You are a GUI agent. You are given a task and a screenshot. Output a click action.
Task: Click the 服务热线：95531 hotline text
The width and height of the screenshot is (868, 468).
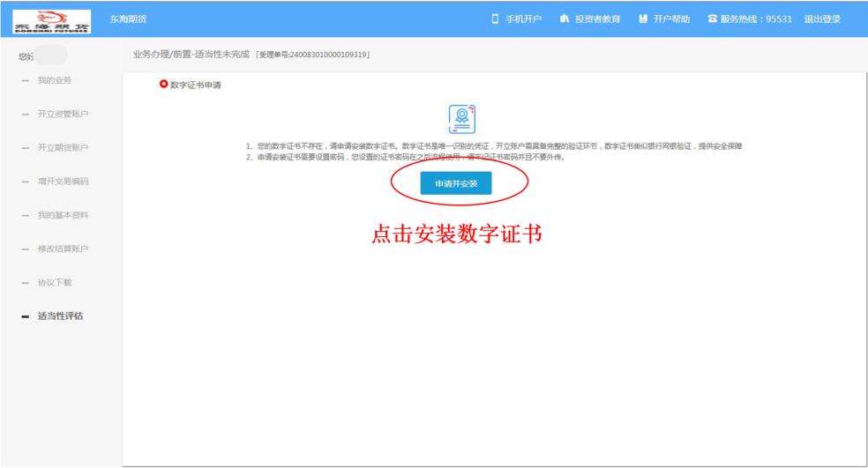tap(757, 19)
